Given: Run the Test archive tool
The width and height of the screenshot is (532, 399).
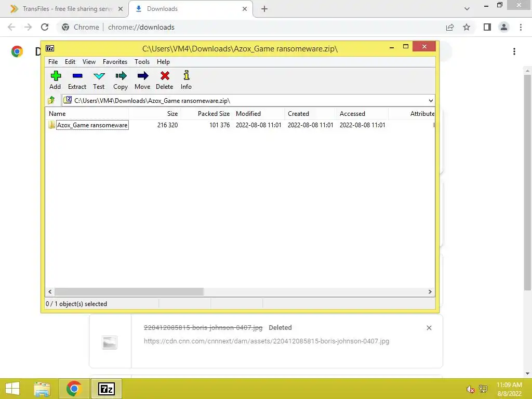Looking at the screenshot, I should tap(99, 76).
